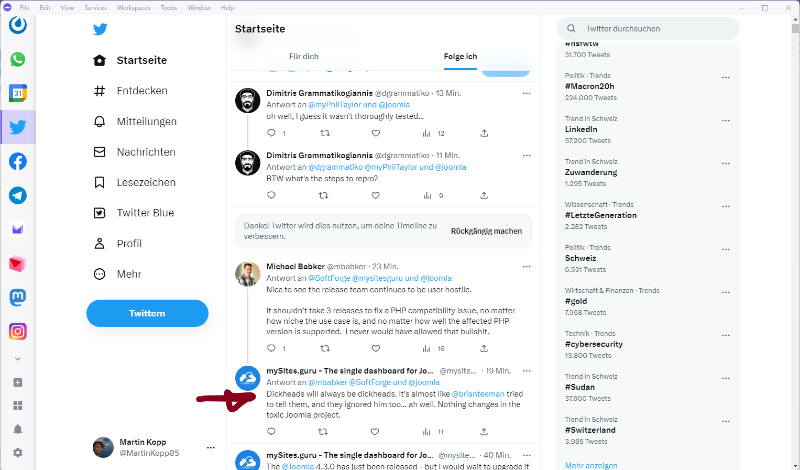Share Dimitris 13 Min. tweet
800x470 pixels.
point(484,133)
